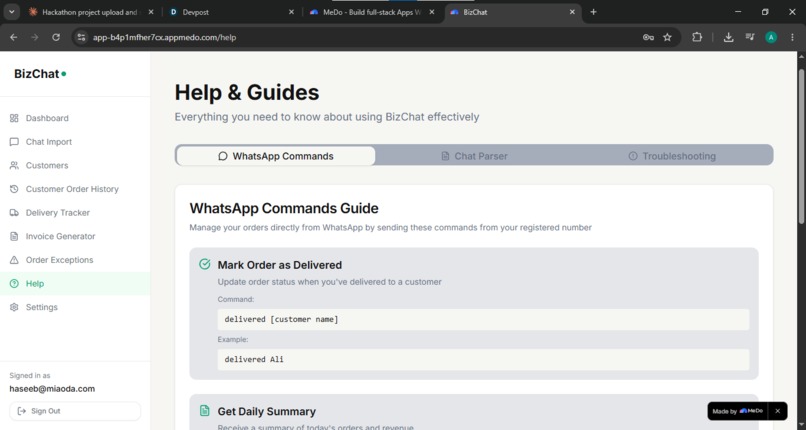Bookmark this page with the star icon
Screen dimensions: 806x430
point(667,37)
